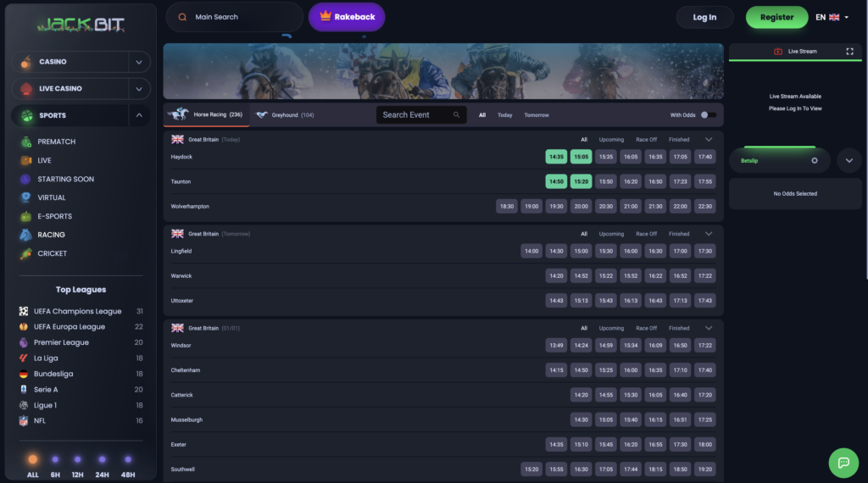Click the Register button

tap(776, 17)
